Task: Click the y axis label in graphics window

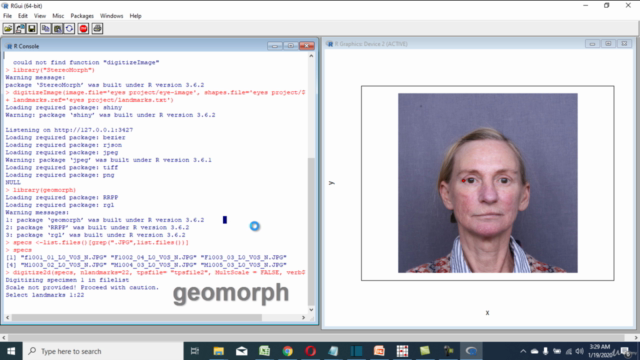Action: 332,183
